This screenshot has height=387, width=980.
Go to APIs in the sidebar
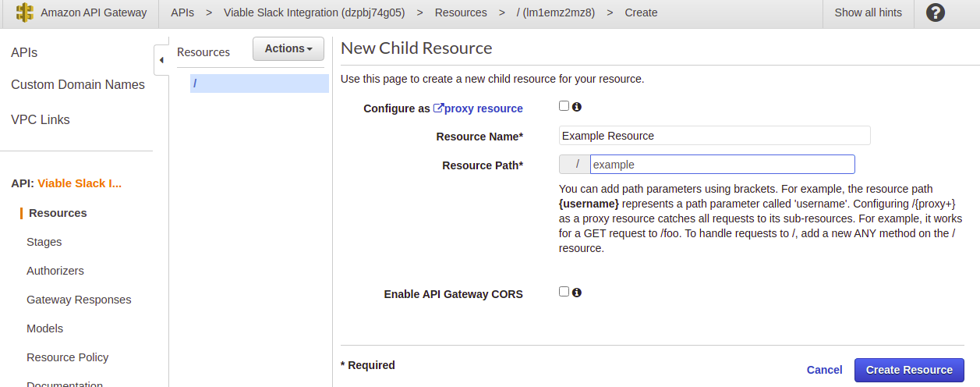pos(24,53)
